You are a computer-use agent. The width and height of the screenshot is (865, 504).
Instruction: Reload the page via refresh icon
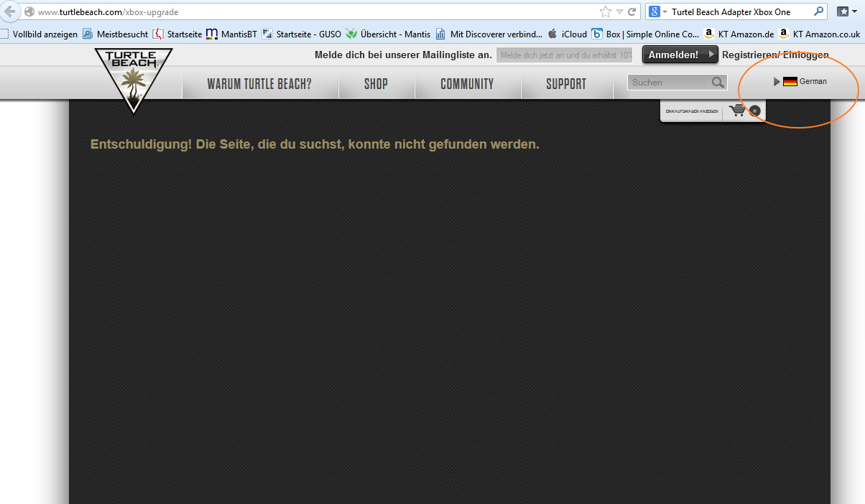click(632, 11)
